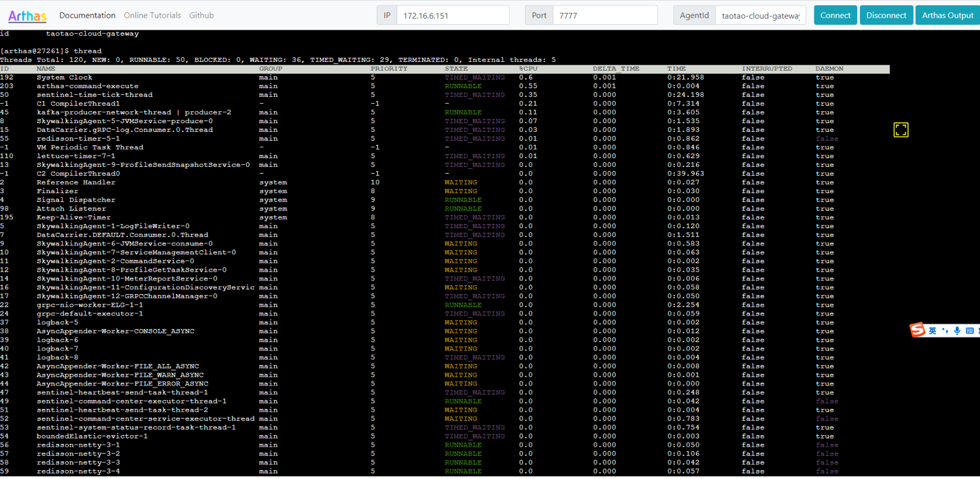Click the Disconnect button

tap(886, 15)
